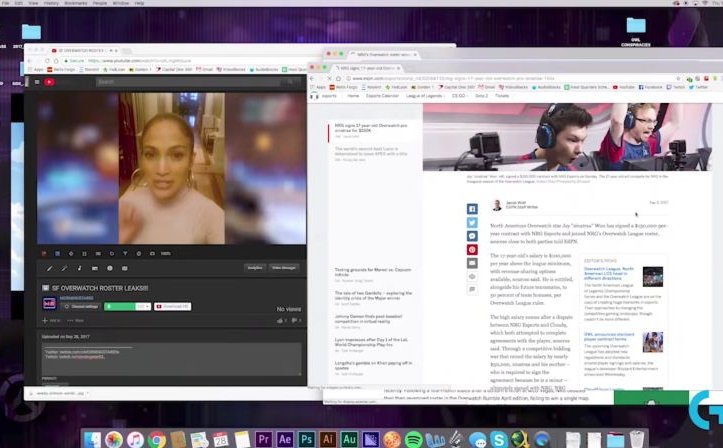The width and height of the screenshot is (723, 448).
Task: Click the Pinterest share icon
Action: click(x=472, y=249)
